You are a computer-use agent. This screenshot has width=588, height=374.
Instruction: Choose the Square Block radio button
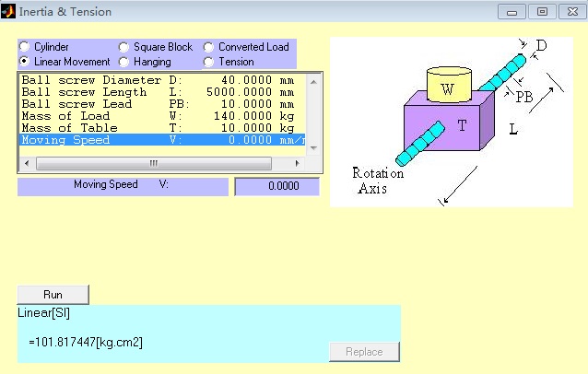[124, 47]
